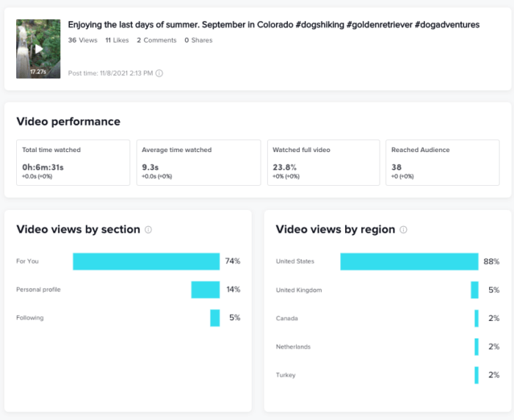Screen dimensions: 514x420
Task: Click the Following bar in section chart
Action: point(215,318)
